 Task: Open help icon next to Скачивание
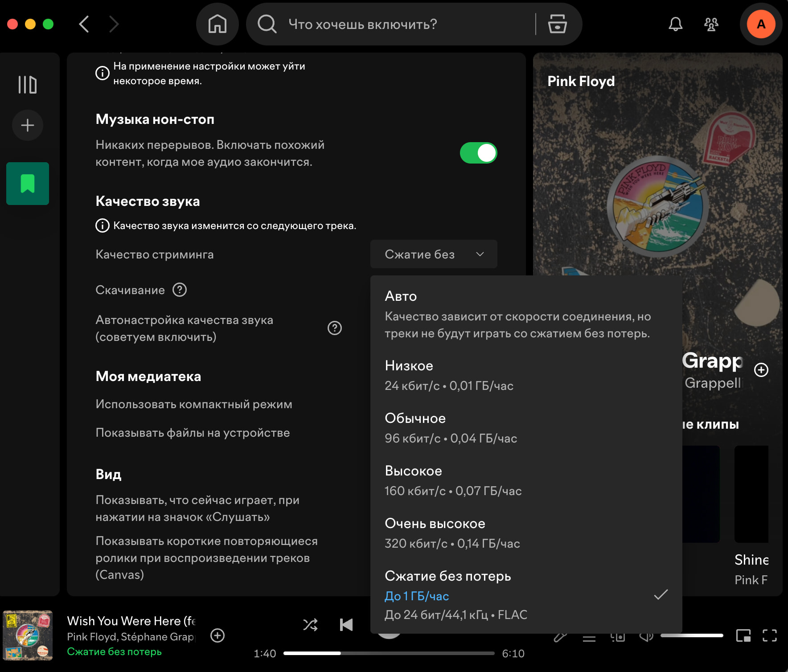pyautogui.click(x=180, y=290)
